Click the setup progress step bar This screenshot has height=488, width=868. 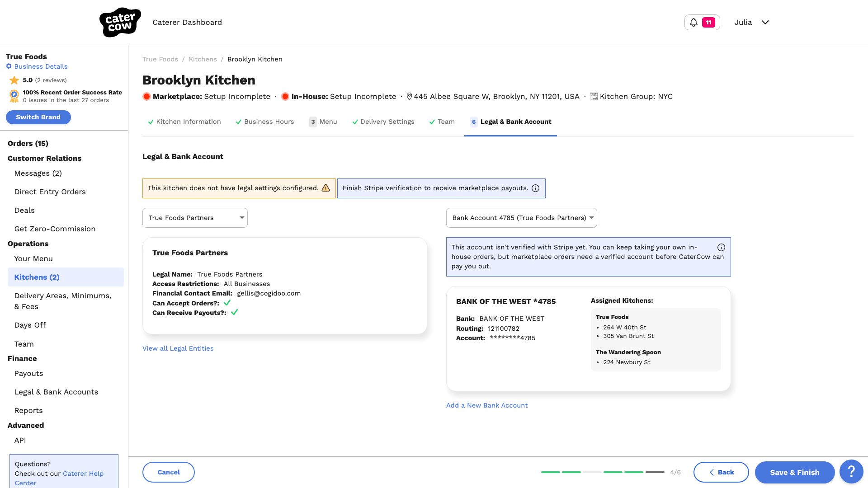(x=603, y=472)
